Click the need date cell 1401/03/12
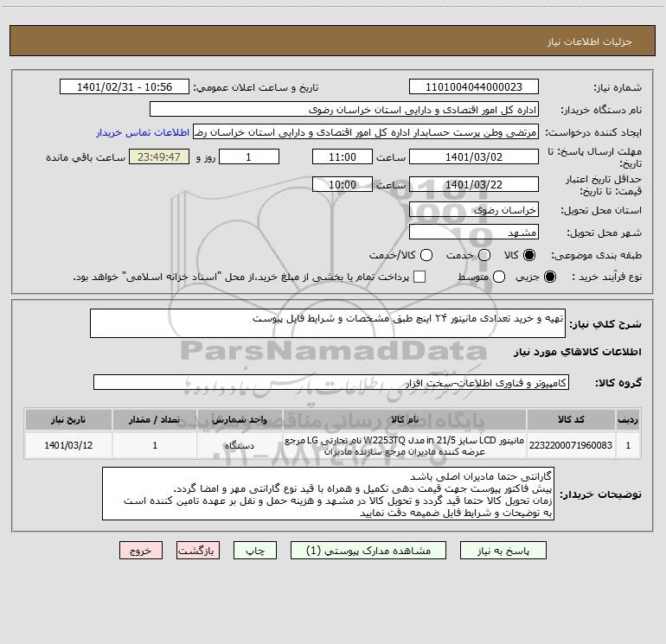666x644 pixels. coord(68,445)
